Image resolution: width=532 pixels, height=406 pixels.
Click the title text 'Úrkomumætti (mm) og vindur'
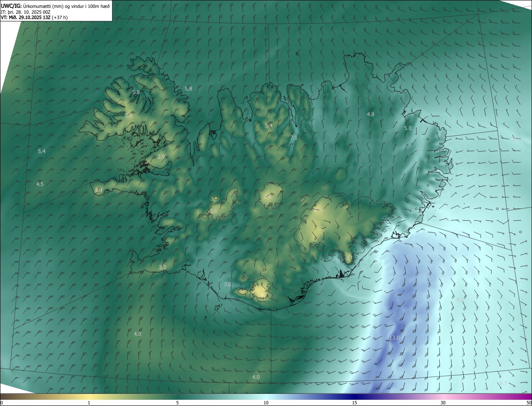(x=53, y=5)
